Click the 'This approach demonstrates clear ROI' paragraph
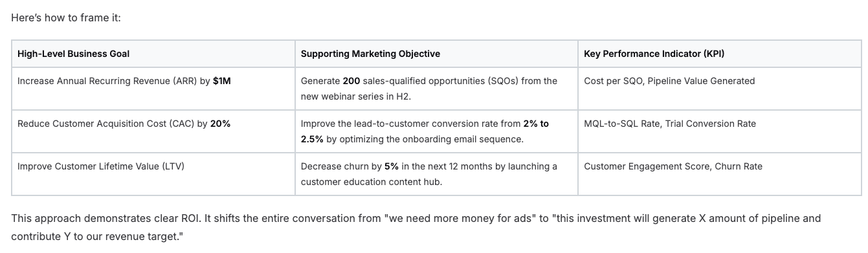This screenshot has height=253, width=868. [416, 228]
